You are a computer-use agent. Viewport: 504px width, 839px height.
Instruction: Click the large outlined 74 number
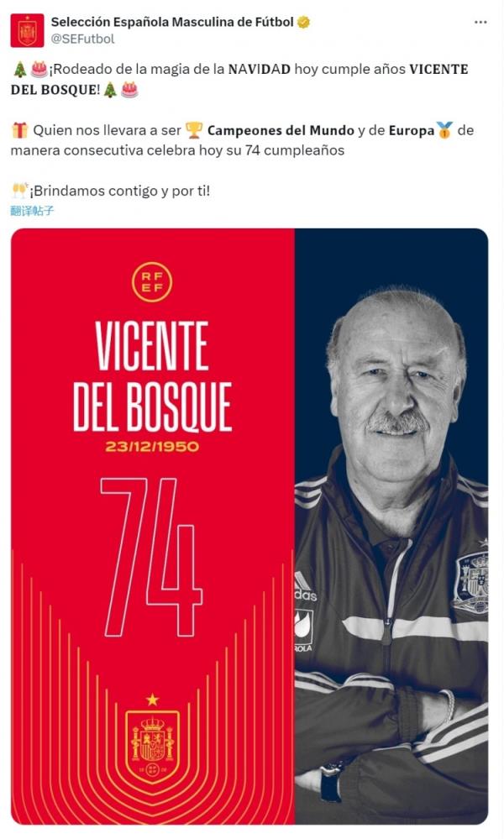coord(152,557)
